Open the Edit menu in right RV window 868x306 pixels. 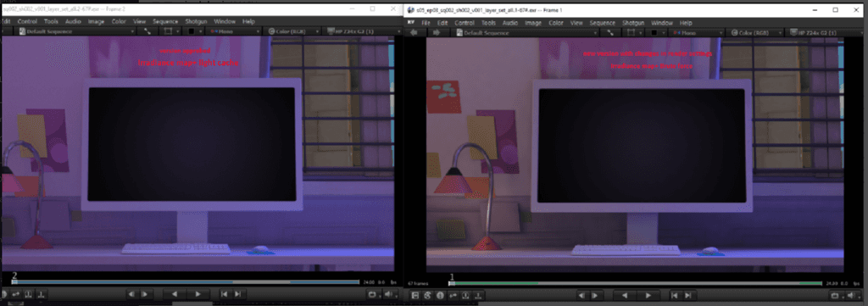pyautogui.click(x=442, y=23)
